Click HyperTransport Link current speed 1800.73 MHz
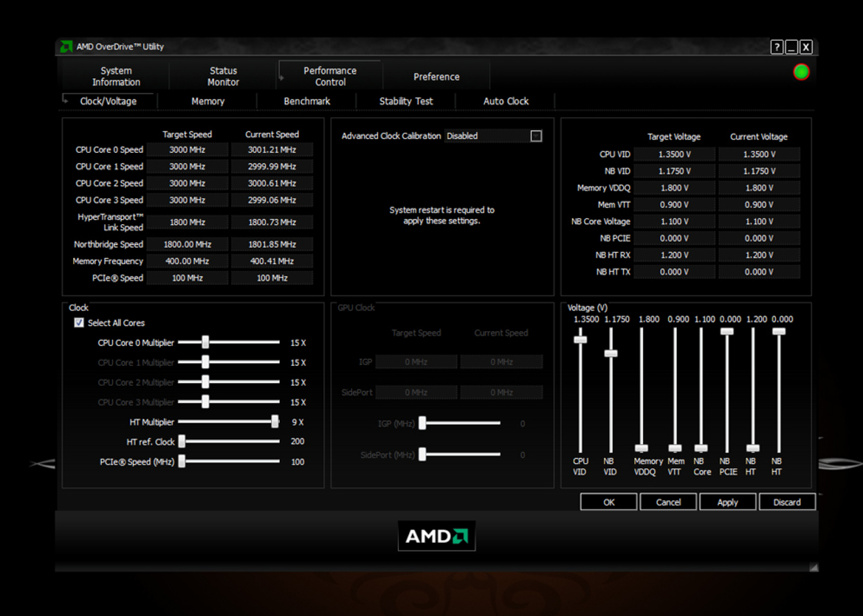Screen dimensions: 863x616 (272, 222)
